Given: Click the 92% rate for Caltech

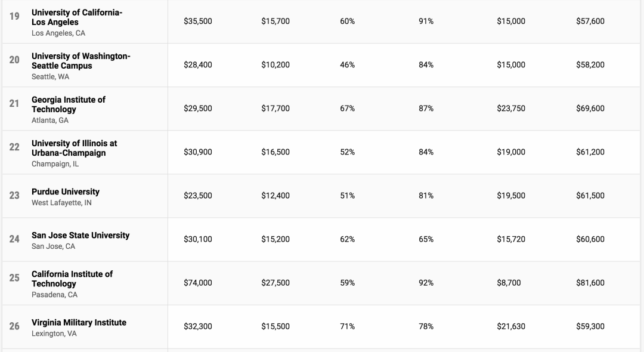Looking at the screenshot, I should [426, 283].
